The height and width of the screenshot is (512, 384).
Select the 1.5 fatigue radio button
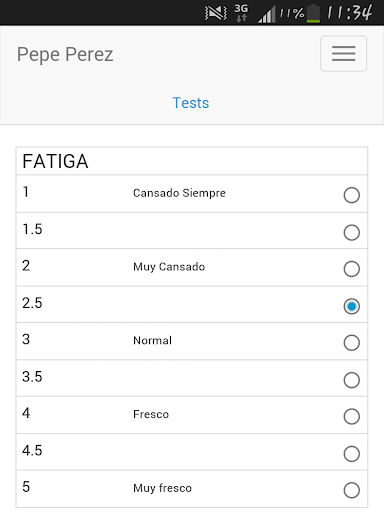point(351,232)
